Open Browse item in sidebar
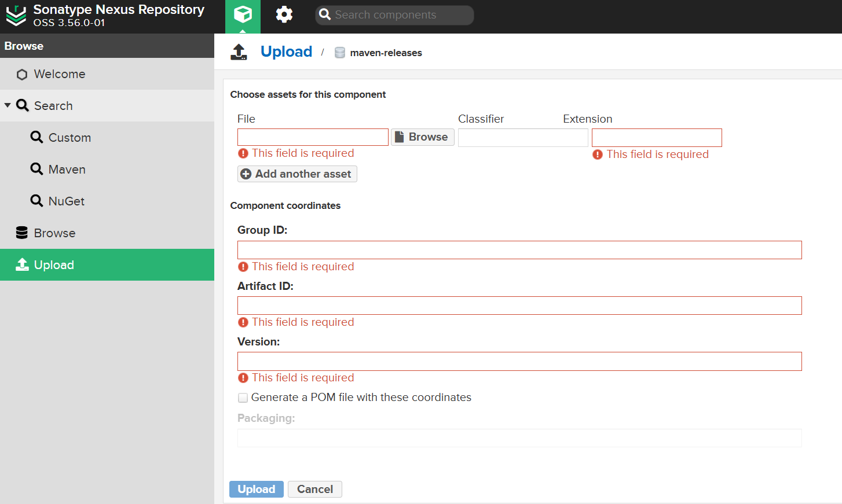Image resolution: width=842 pixels, height=504 pixels. [107, 233]
